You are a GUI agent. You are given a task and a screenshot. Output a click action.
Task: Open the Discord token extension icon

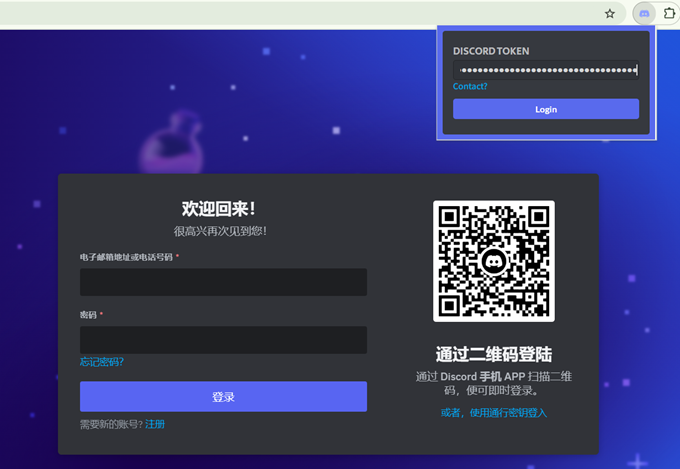tap(644, 13)
